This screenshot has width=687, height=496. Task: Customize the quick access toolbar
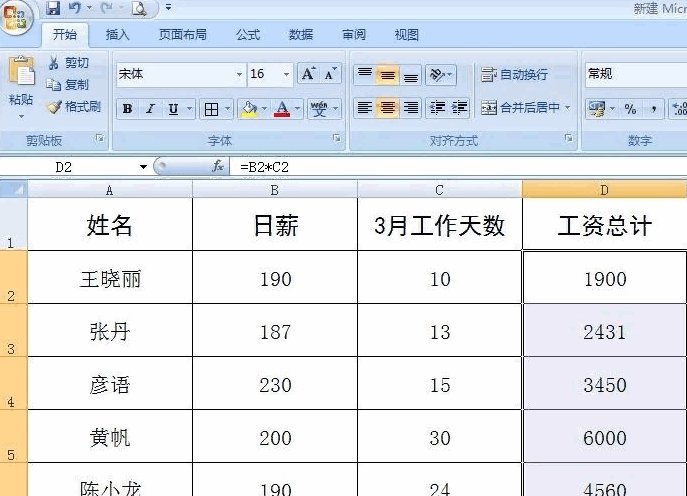(168, 7)
